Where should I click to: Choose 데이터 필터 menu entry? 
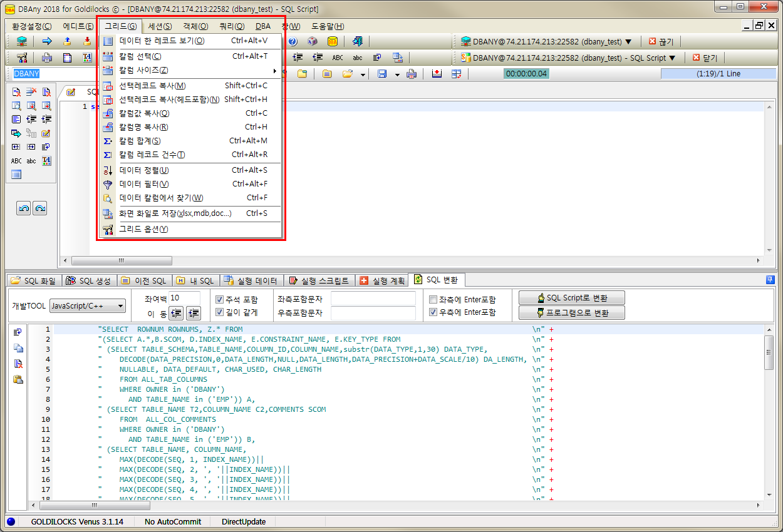(x=190, y=184)
